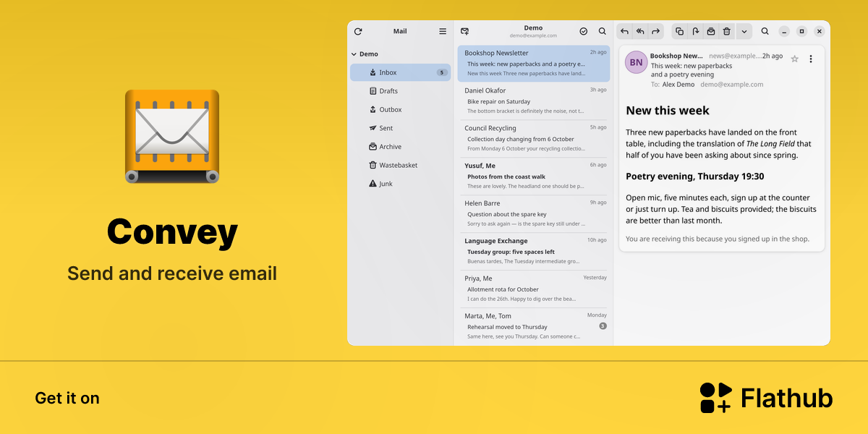The height and width of the screenshot is (434, 868).
Task: Expand the toolbar's more-actions chevron
Action: point(744,31)
